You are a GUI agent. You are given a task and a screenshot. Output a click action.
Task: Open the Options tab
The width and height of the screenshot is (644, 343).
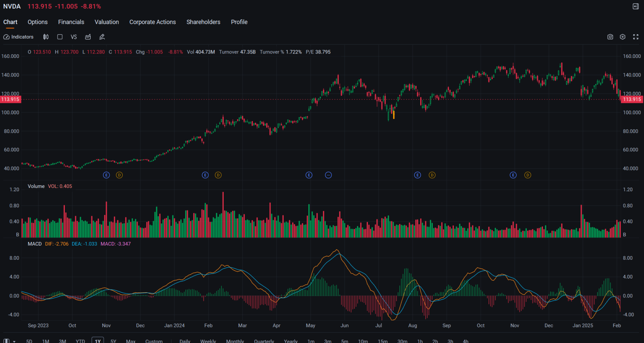pyautogui.click(x=37, y=22)
